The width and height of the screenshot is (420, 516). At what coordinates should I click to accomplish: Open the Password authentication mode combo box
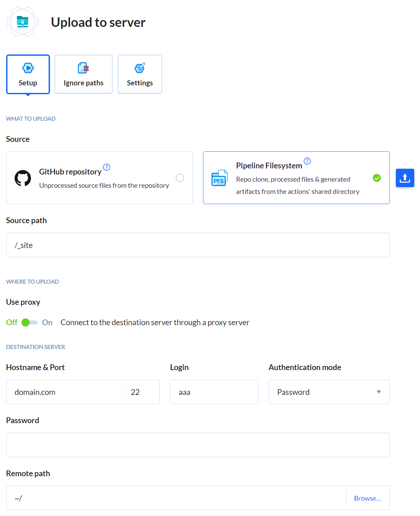323,392
